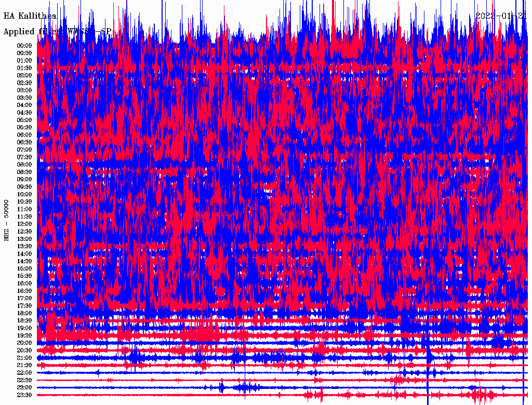Image resolution: width=532 pixels, height=405 pixels.
Task: Select the 03:30 time label
Action: 24,98
